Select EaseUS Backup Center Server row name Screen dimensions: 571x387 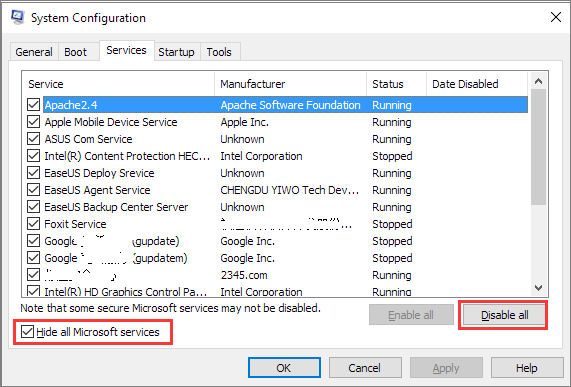116,207
